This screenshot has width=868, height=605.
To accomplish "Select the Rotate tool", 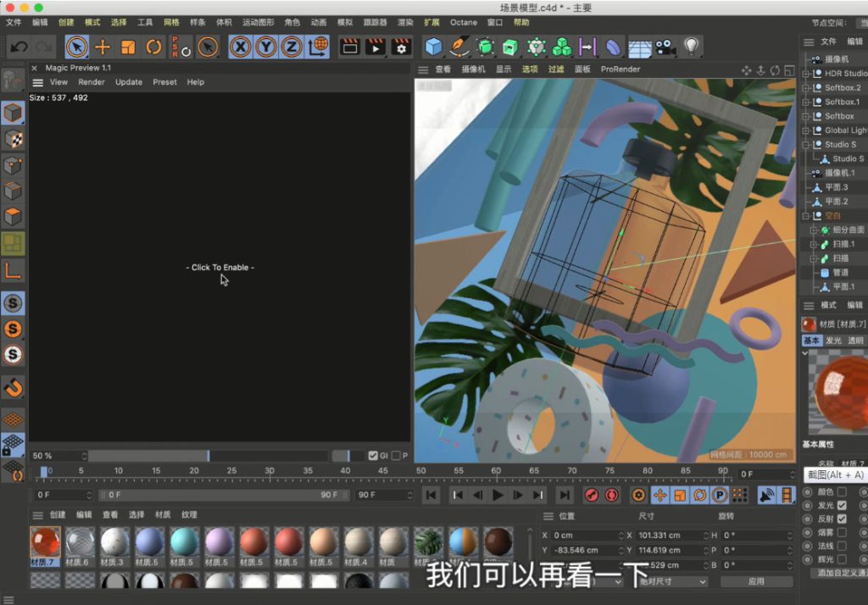I will point(153,47).
